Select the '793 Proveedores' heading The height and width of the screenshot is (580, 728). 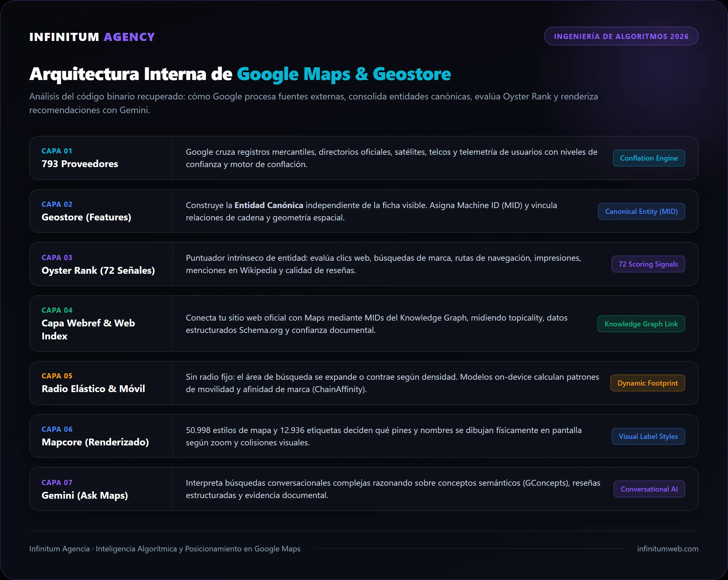coord(80,164)
